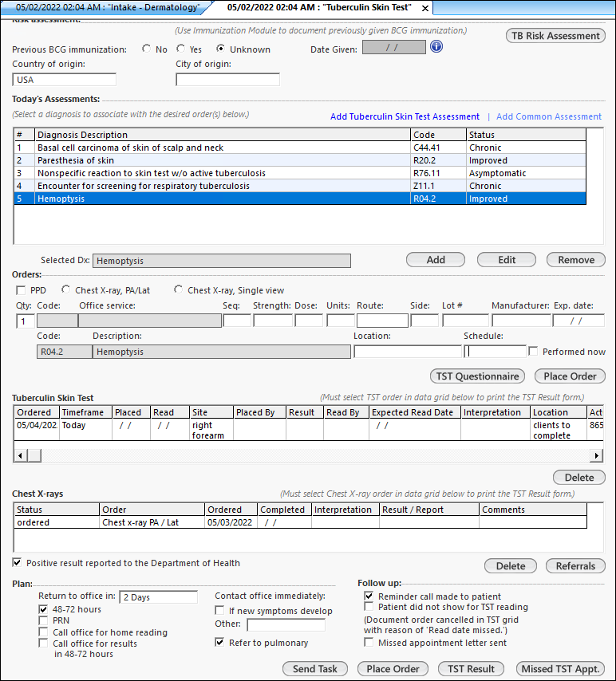Open BCG date info icon
Viewport: 616px width, 681px height.
tap(436, 46)
